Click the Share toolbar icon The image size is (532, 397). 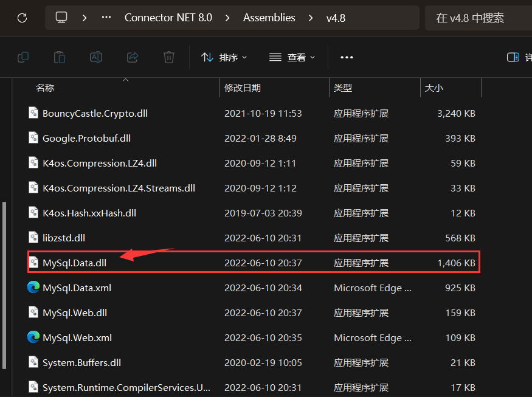pyautogui.click(x=133, y=57)
